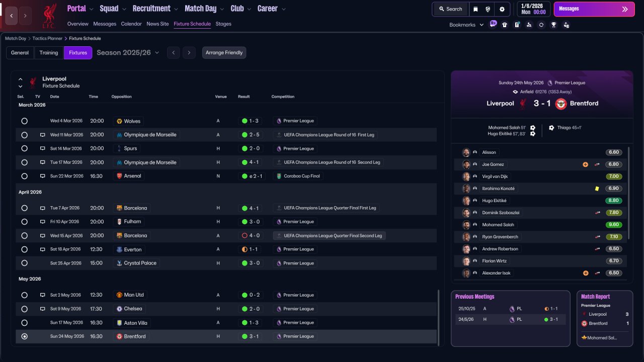Image resolution: width=644 pixels, height=362 pixels.
Task: Expand the Recruitment menu chevron
Action: click(176, 9)
